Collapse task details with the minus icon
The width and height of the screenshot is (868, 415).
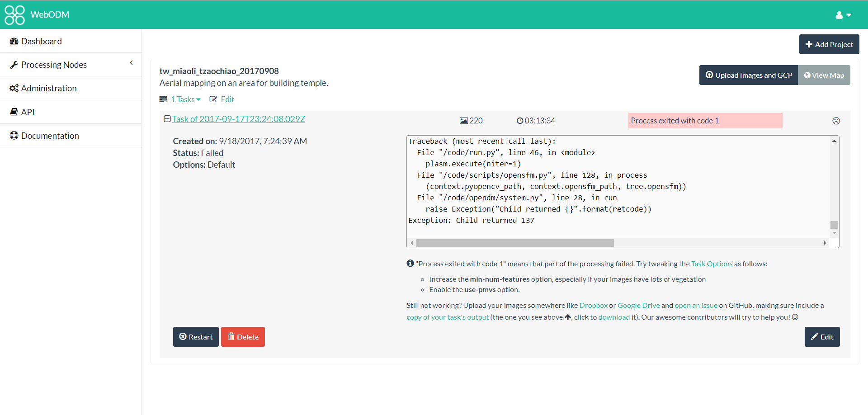[167, 118]
